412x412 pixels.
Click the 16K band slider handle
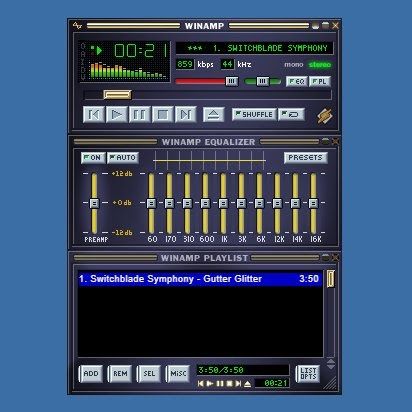pos(313,203)
